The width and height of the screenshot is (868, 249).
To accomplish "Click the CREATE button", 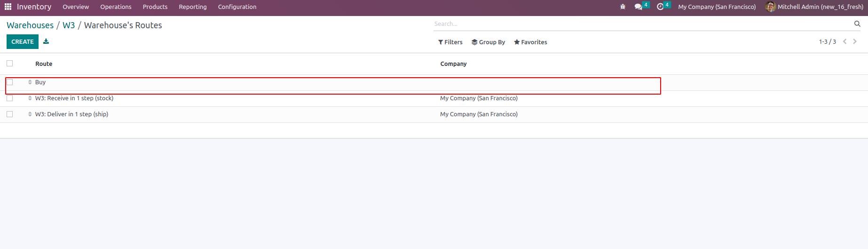I will click(23, 41).
